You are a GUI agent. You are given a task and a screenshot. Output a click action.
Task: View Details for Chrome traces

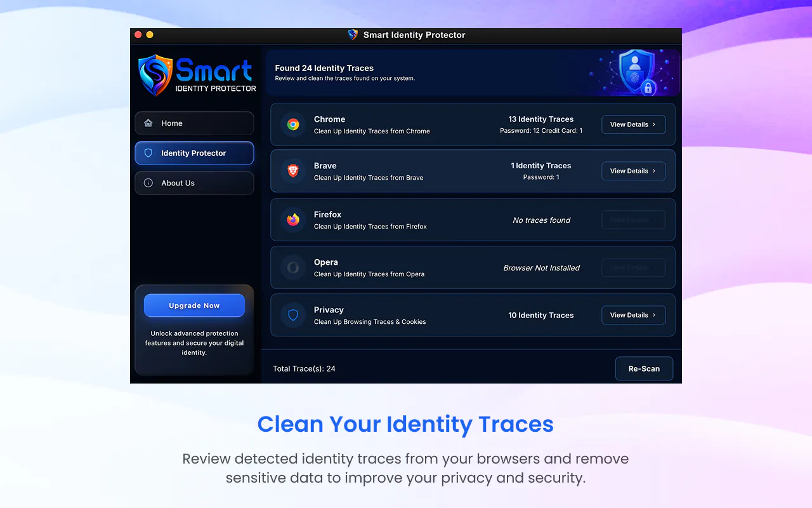[x=633, y=124]
